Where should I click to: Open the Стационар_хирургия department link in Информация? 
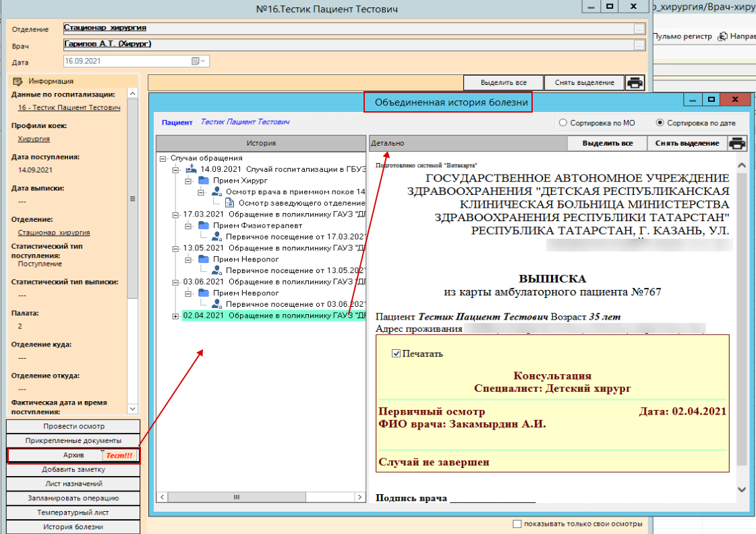pyautogui.click(x=54, y=233)
